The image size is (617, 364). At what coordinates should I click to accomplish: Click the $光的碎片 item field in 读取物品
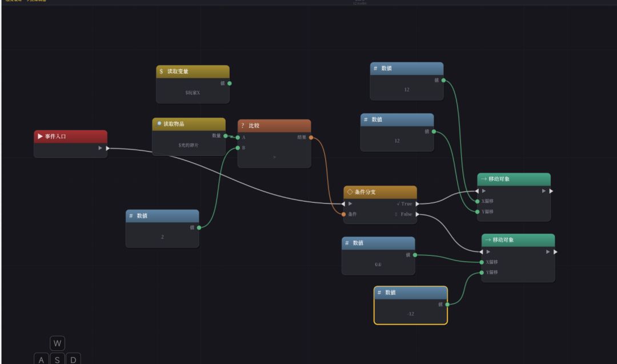click(189, 145)
